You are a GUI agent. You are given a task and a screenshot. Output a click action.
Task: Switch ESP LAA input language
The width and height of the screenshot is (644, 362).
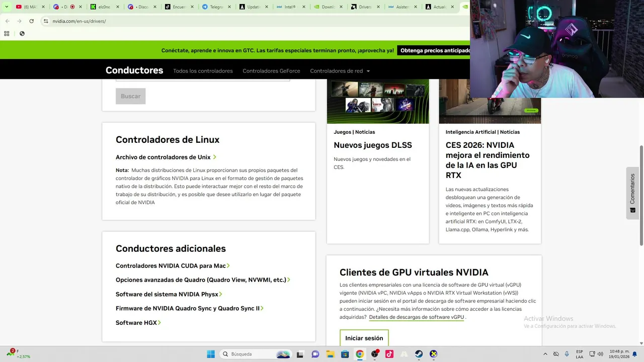click(x=580, y=354)
